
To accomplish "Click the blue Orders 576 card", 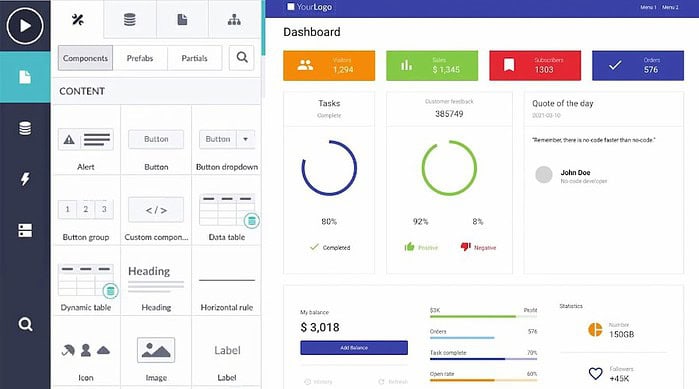I will (638, 66).
